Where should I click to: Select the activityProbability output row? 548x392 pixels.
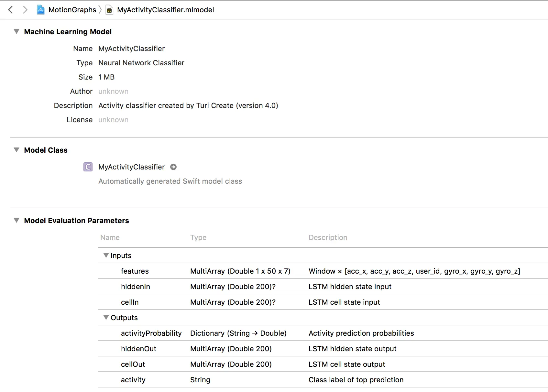[151, 333]
